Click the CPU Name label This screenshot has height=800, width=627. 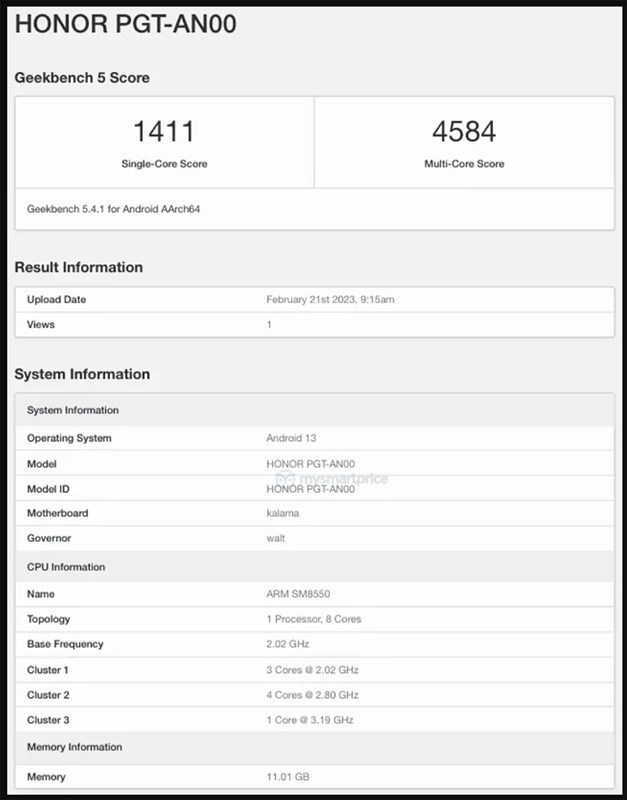pos(41,594)
